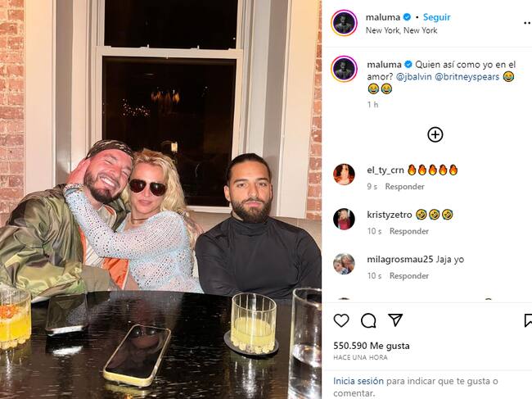View el_ty_crn's profile avatar
The height and width of the screenshot is (399, 532).
tap(344, 175)
